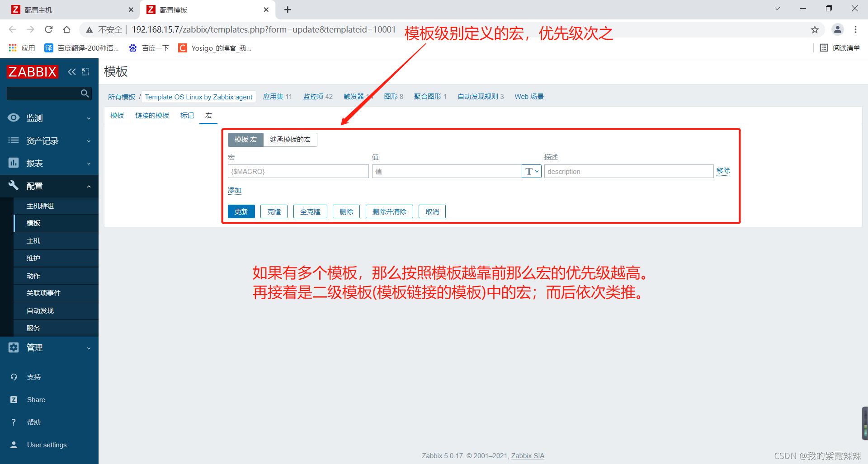Collapse the 配置 menu chevron
The height and width of the screenshot is (464, 868).
coord(89,186)
